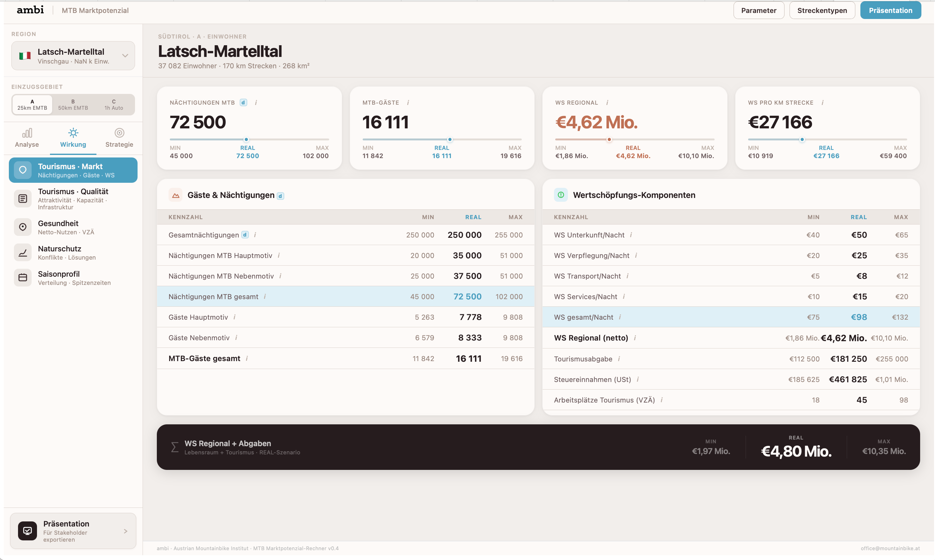Switch to the Wirkung tab
The image size is (935, 560).
pyautogui.click(x=73, y=138)
